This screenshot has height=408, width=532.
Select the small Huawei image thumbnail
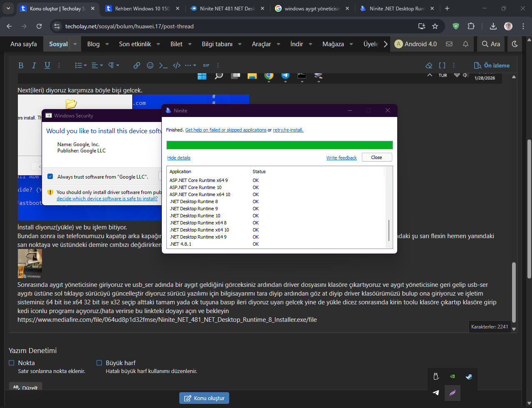(x=30, y=264)
